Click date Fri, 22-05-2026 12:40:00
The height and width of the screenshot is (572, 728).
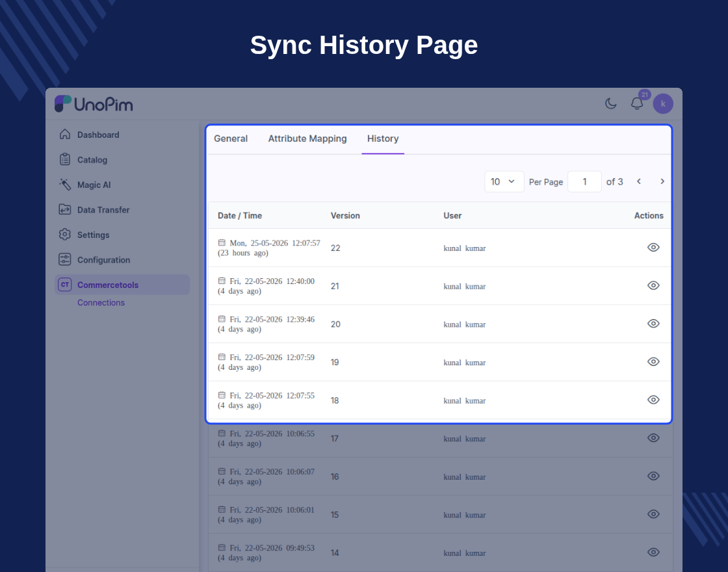tap(272, 281)
